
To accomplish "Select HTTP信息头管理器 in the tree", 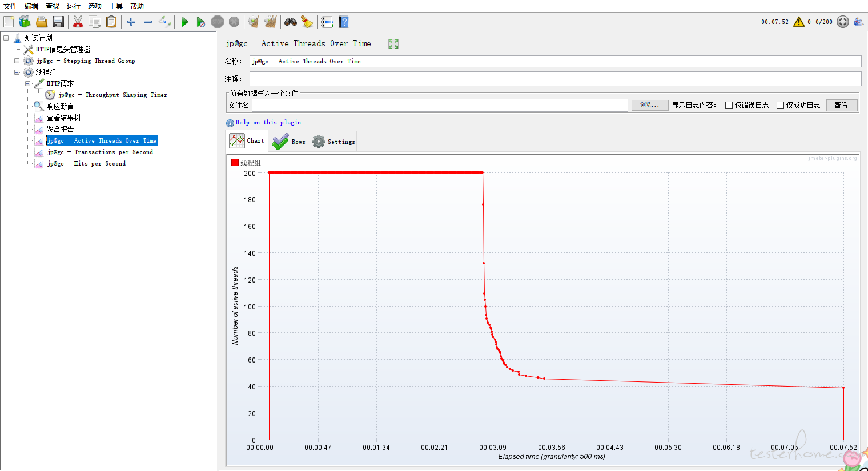I will tap(63, 49).
